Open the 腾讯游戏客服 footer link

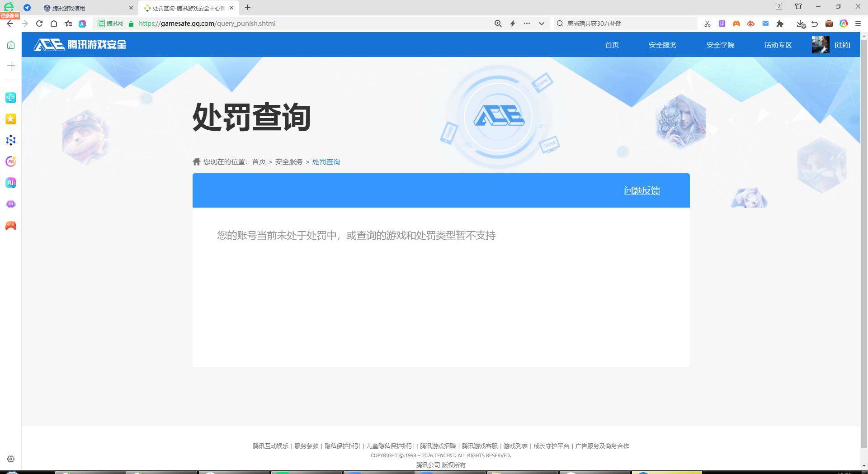(x=480, y=446)
